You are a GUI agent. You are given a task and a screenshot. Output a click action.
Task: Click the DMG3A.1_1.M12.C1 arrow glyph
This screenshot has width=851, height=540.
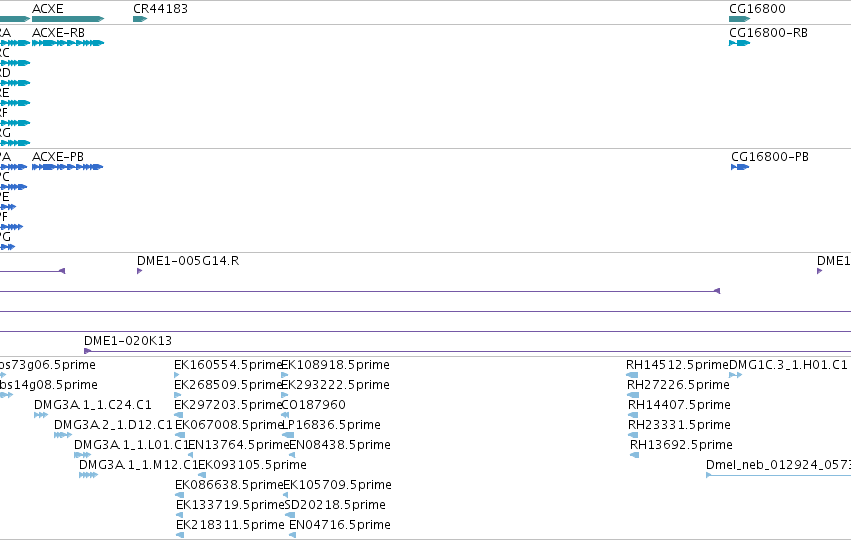click(x=88, y=475)
